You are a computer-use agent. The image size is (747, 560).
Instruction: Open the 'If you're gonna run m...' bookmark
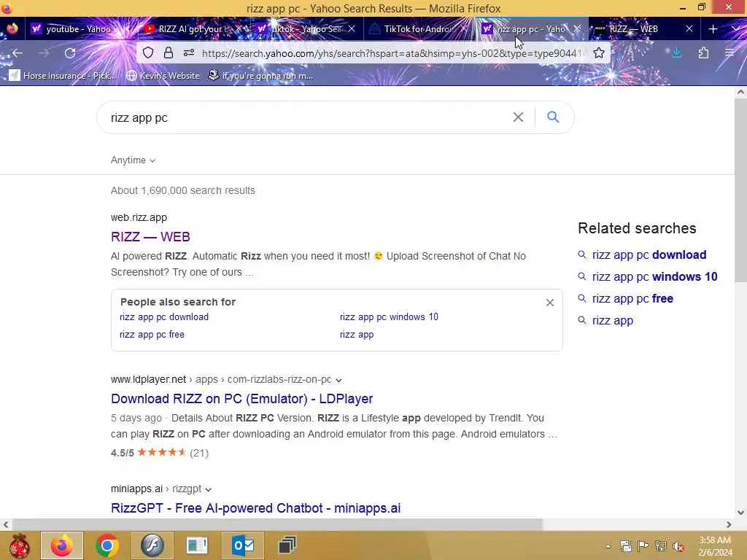pyautogui.click(x=261, y=76)
